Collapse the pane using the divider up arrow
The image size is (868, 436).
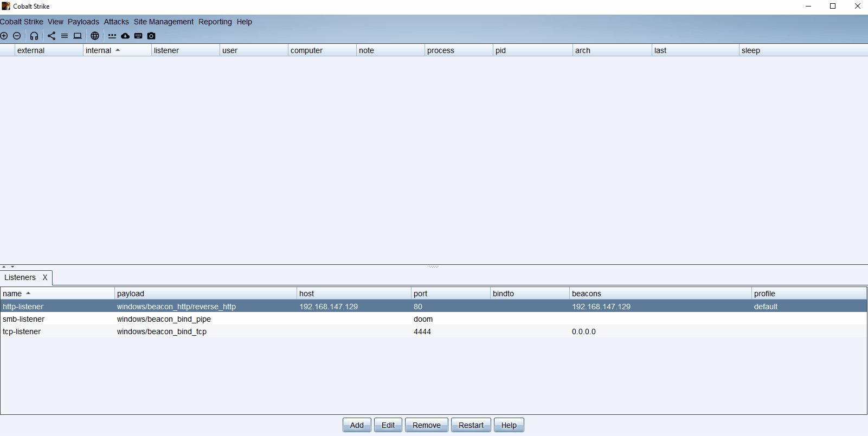(4, 266)
